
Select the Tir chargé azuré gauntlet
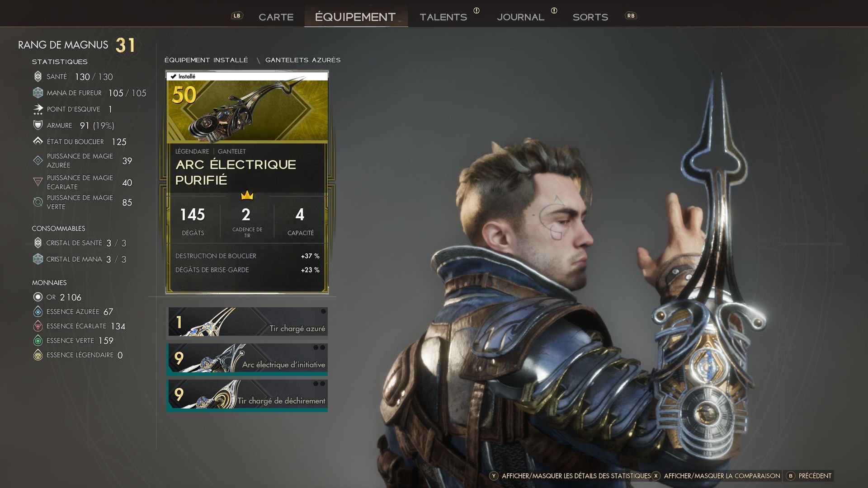(x=248, y=322)
